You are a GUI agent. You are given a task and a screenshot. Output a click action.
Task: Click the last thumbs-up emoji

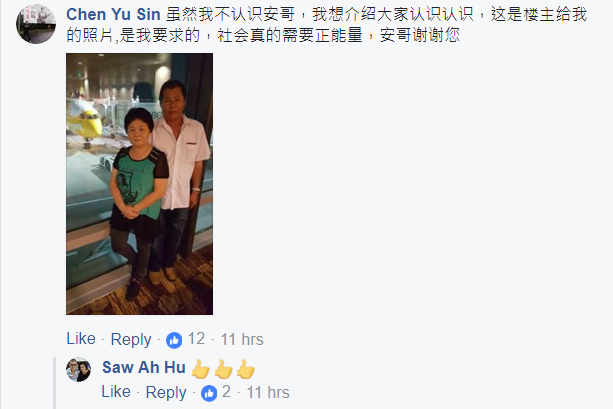pos(246,369)
